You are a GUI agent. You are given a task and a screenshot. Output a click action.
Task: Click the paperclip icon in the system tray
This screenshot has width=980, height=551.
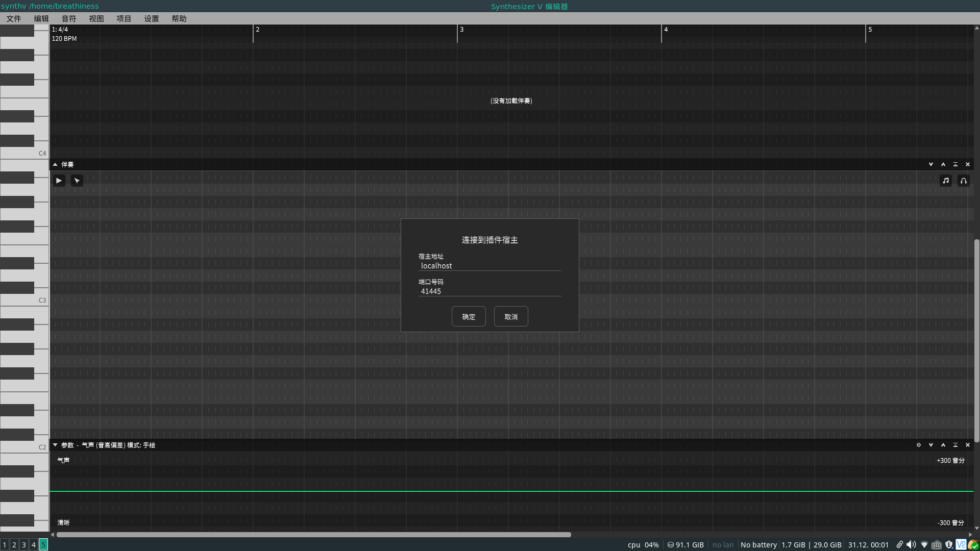click(x=899, y=545)
